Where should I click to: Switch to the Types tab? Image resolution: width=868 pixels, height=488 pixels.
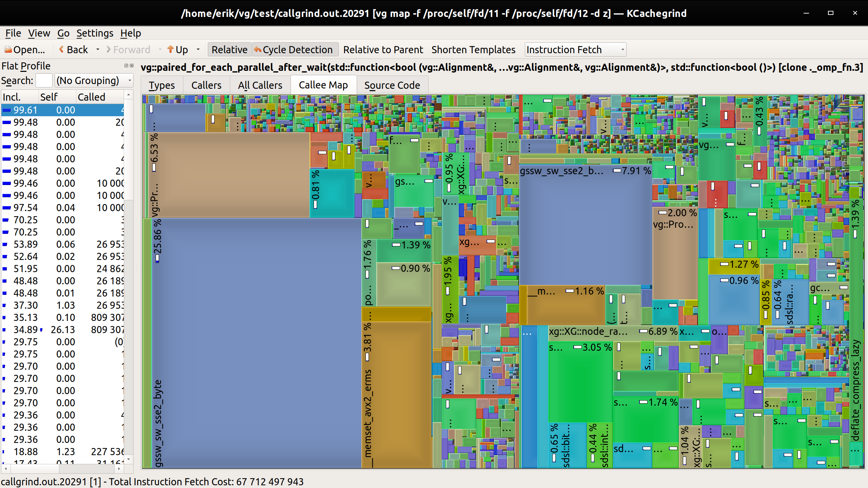(162, 85)
